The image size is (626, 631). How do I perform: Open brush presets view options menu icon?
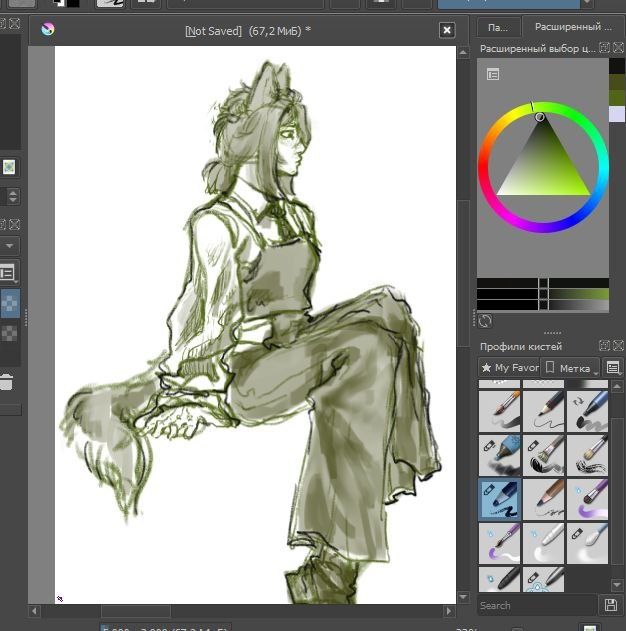pos(613,368)
